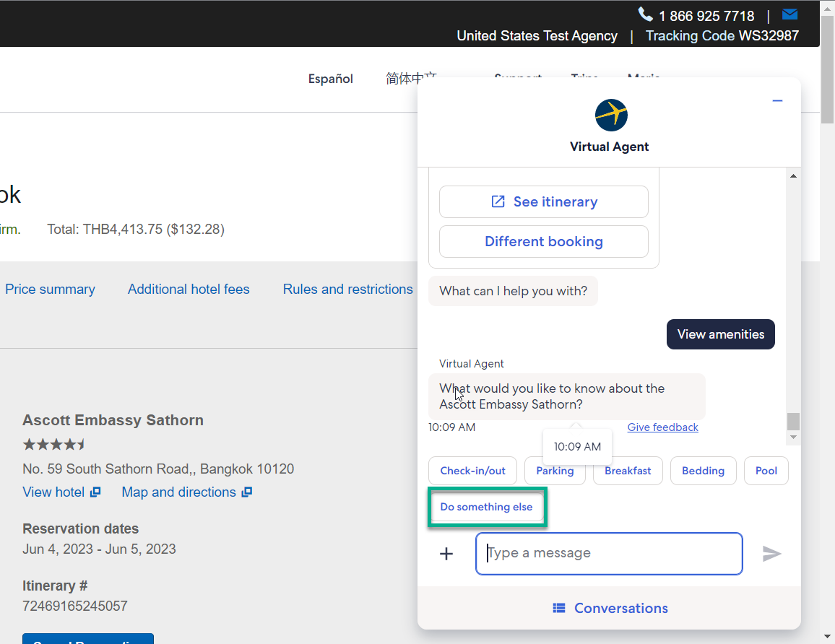The width and height of the screenshot is (835, 644).
Task: Click the reservation dates Jun 4 - Jun 5
Action: 99,549
